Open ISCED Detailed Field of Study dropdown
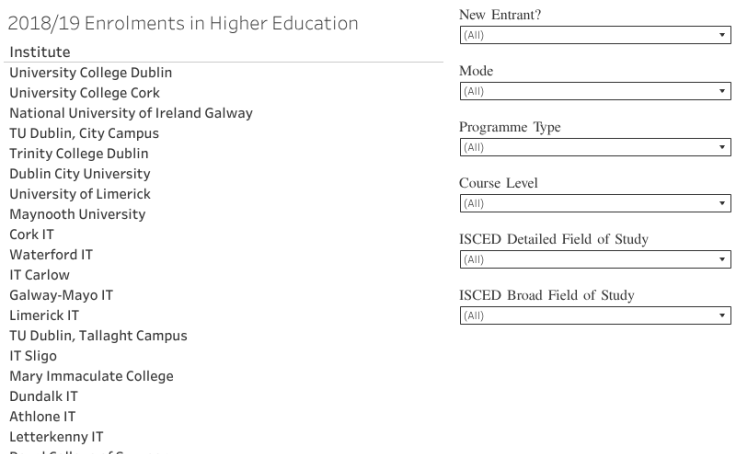This screenshot has height=454, width=736. [x=594, y=259]
